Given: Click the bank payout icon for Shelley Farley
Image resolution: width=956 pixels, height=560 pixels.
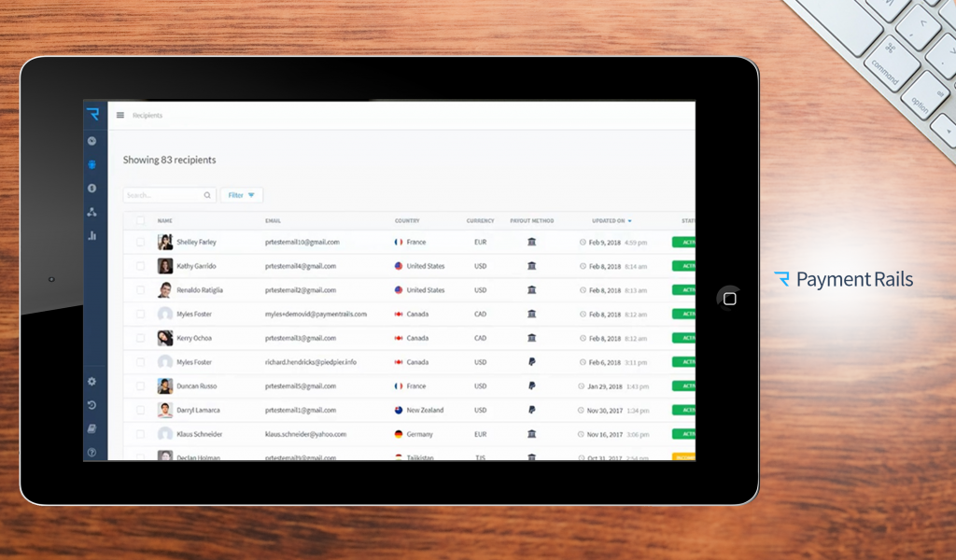Looking at the screenshot, I should coord(531,242).
